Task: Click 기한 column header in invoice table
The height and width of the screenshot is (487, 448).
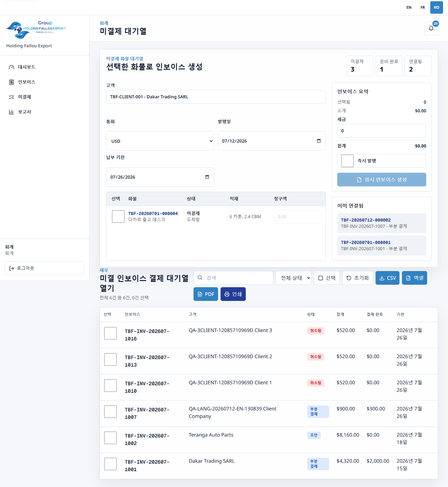Action: [400, 315]
